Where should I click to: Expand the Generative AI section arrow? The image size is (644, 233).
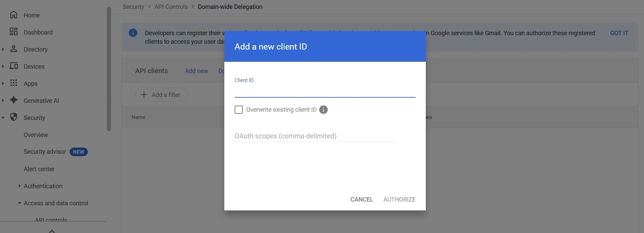coord(3,101)
